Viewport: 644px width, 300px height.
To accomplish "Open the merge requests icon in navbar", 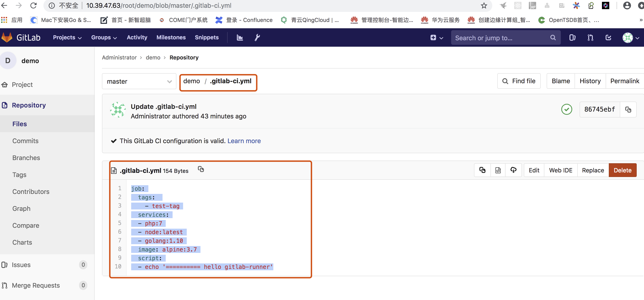I will [590, 37].
